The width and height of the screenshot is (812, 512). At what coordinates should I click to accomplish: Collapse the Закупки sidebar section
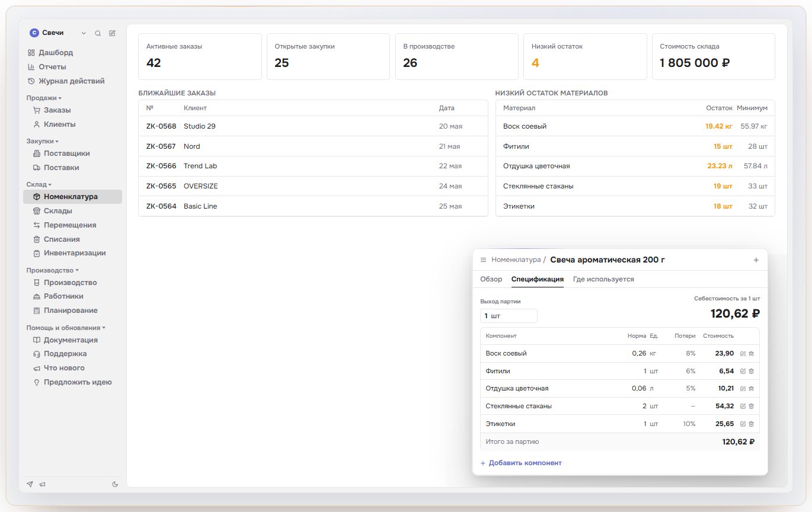coord(43,141)
